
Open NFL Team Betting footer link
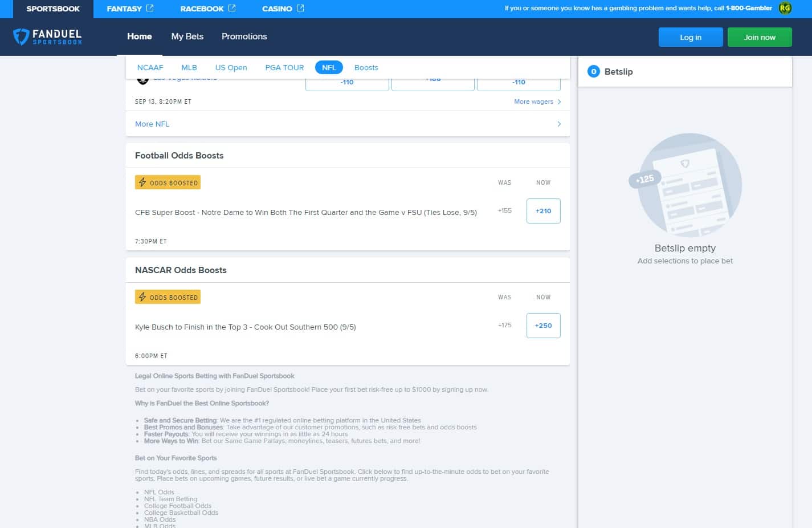170,499
